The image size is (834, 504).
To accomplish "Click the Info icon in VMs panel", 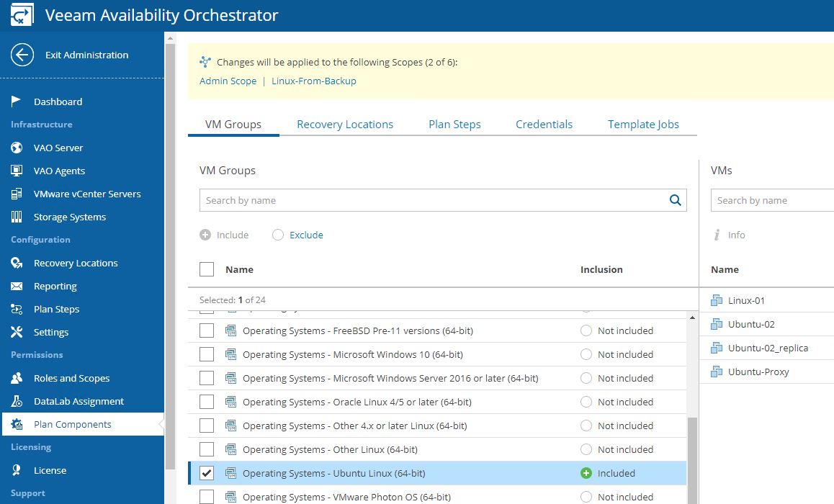I will click(717, 235).
